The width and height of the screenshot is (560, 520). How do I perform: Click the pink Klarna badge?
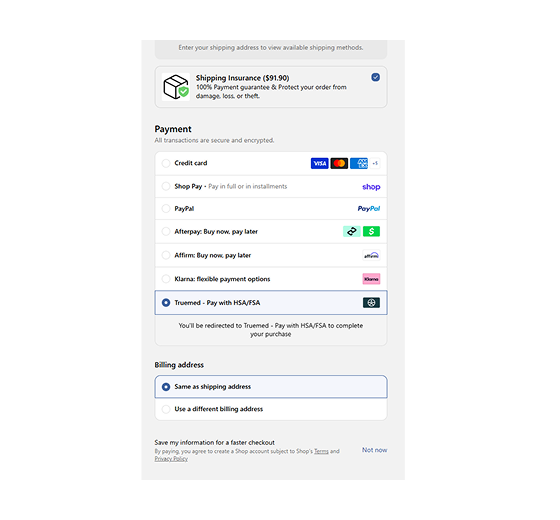pyautogui.click(x=371, y=279)
